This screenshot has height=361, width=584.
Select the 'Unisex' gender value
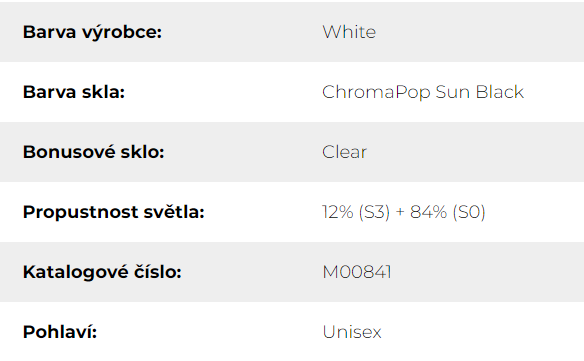point(352,332)
